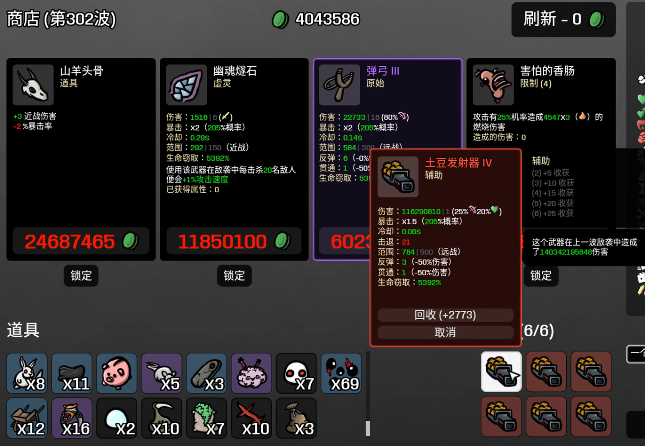Image resolution: width=645 pixels, height=446 pixels.
Task: Select the red branch x10 item
Action: (x=251, y=418)
